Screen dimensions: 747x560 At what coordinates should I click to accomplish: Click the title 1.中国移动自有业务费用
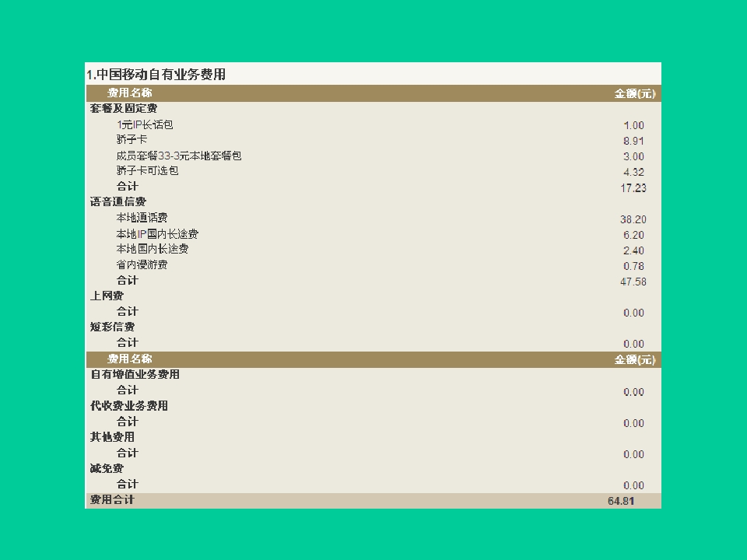click(156, 75)
